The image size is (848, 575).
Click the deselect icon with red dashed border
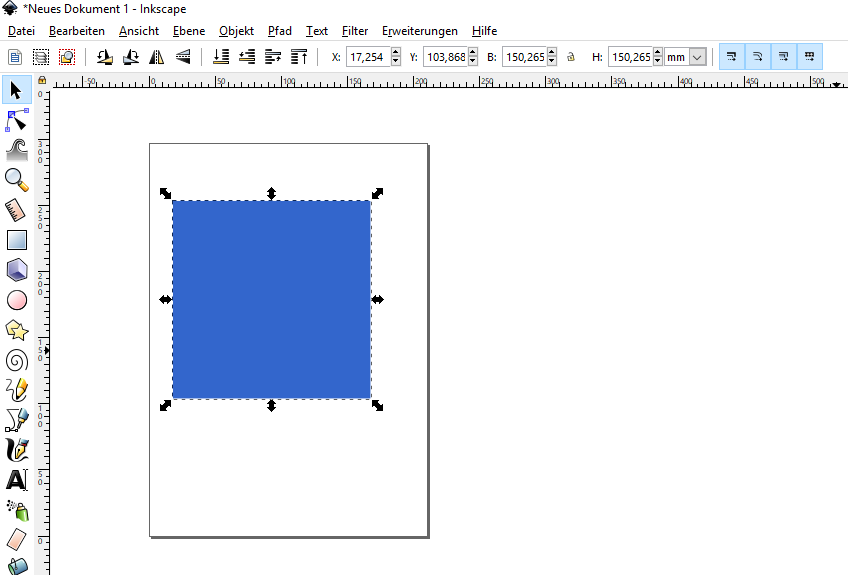[x=67, y=57]
